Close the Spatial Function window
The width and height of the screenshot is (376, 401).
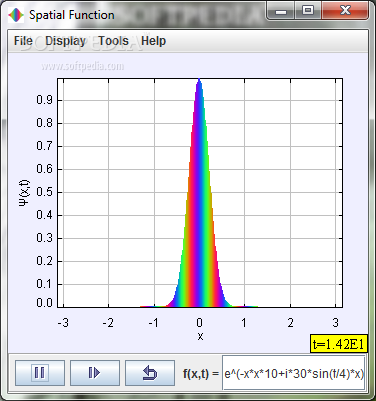[x=345, y=11]
